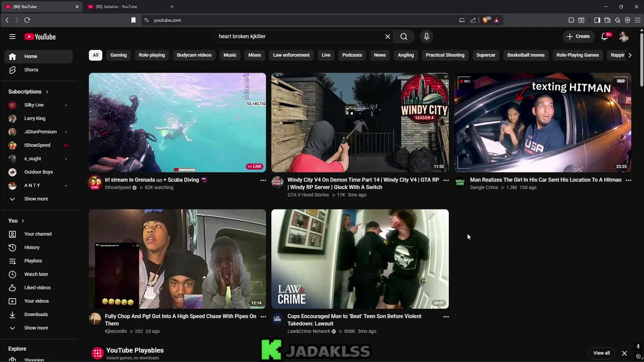The width and height of the screenshot is (644, 362).
Task: Play the texting HITMAN video thumbnail
Action: [x=543, y=123]
